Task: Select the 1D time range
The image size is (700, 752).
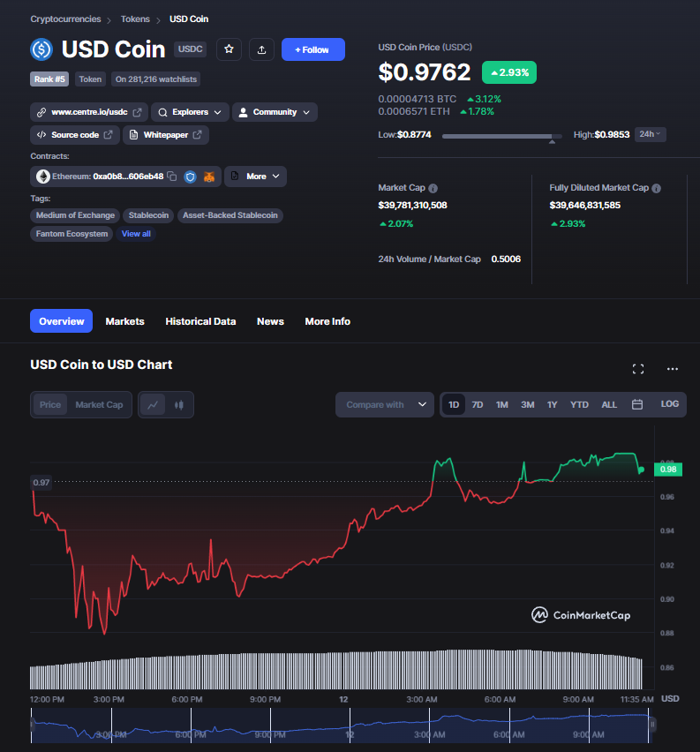Action: 454,404
